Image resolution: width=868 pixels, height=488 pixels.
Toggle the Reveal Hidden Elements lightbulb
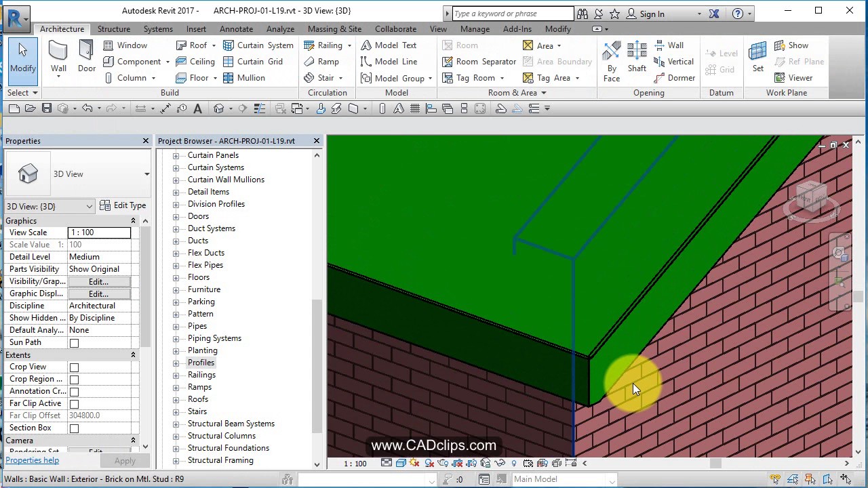pos(514,464)
